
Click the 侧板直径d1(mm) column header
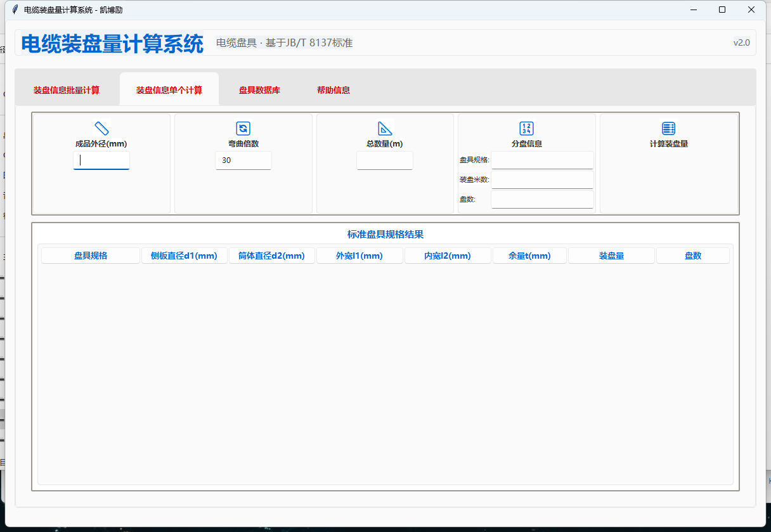(184, 256)
